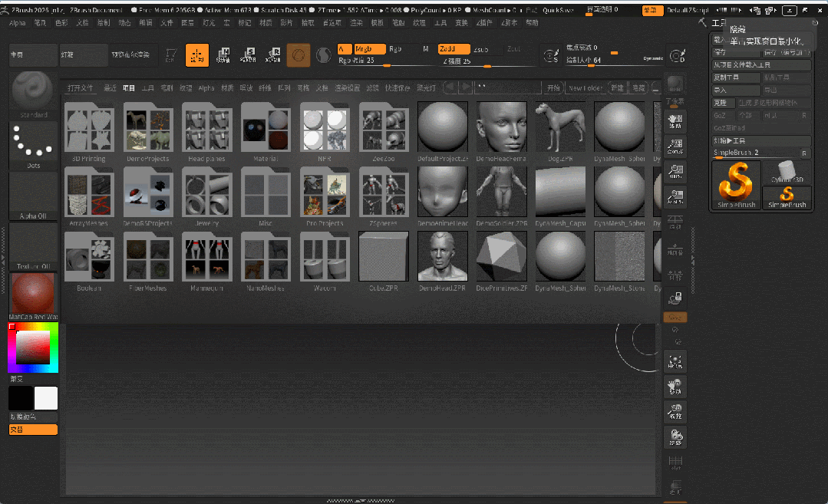Click load tool from project file button
Image resolution: width=828 pixels, height=504 pixels.
(x=761, y=65)
